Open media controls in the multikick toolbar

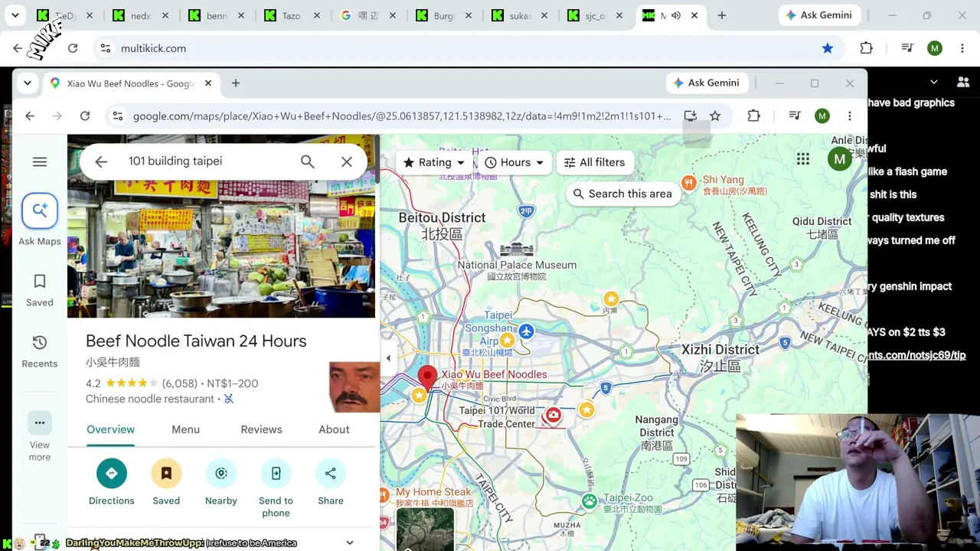[x=907, y=48]
